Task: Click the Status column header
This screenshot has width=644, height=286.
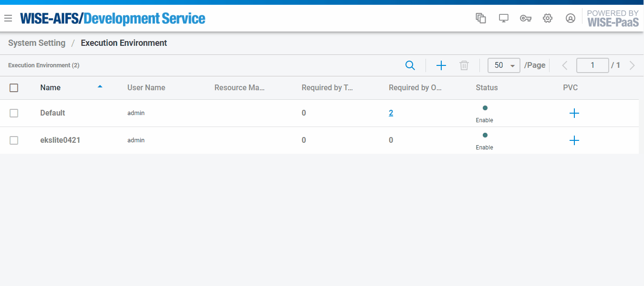Action: click(x=487, y=88)
